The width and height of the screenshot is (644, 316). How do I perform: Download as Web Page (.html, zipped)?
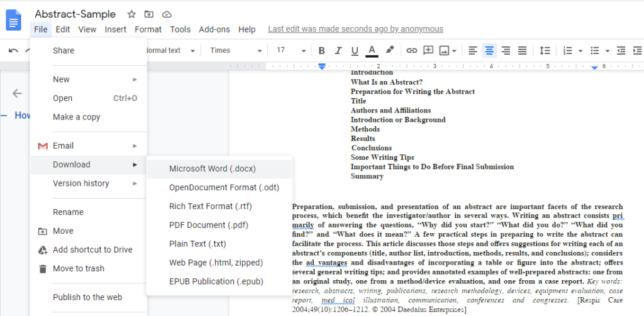pyautogui.click(x=219, y=263)
